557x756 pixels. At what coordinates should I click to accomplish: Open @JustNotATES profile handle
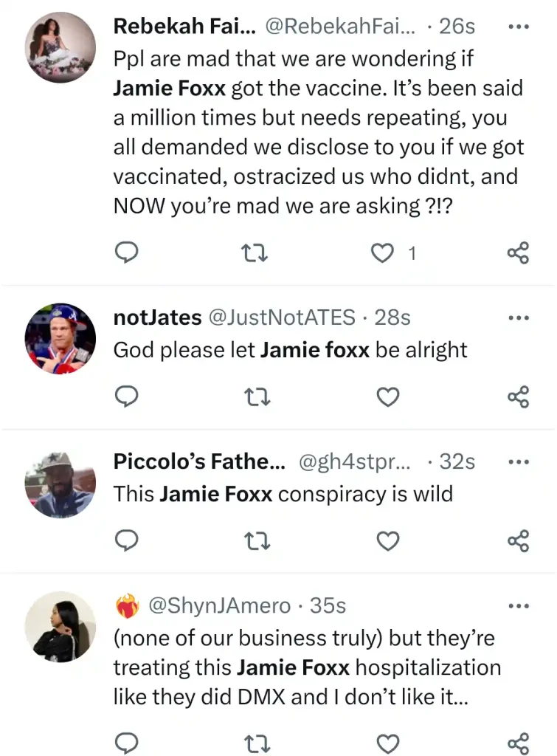281,317
